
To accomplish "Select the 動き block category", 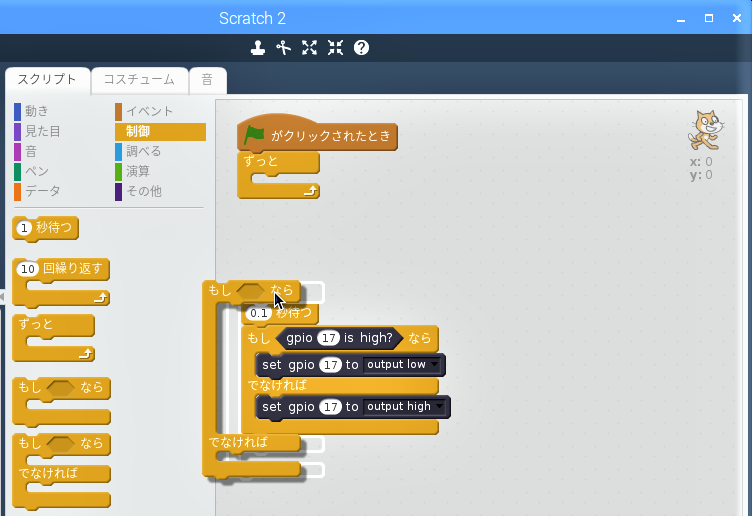I will coord(37,111).
